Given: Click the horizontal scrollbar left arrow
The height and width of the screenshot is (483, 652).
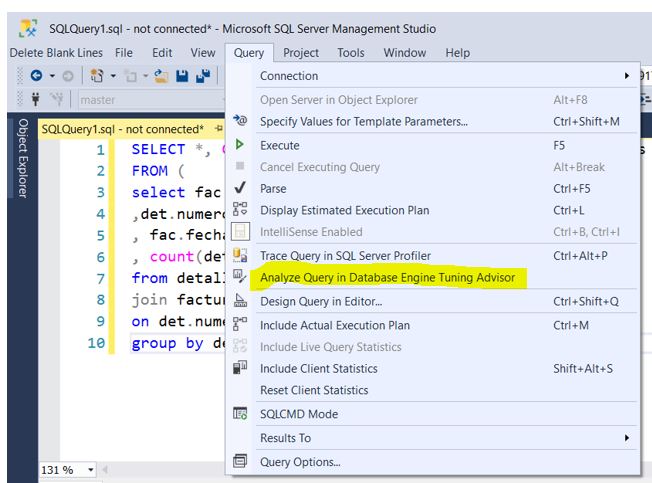Looking at the screenshot, I should [x=105, y=470].
